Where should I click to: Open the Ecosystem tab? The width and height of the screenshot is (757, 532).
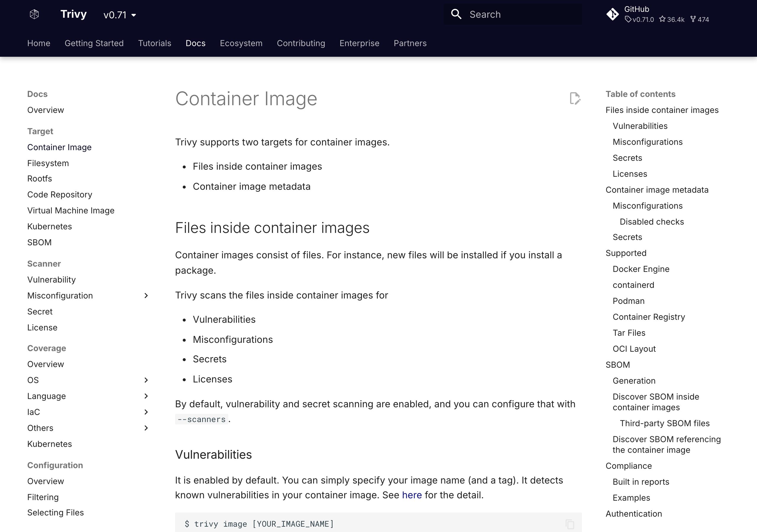(x=241, y=43)
